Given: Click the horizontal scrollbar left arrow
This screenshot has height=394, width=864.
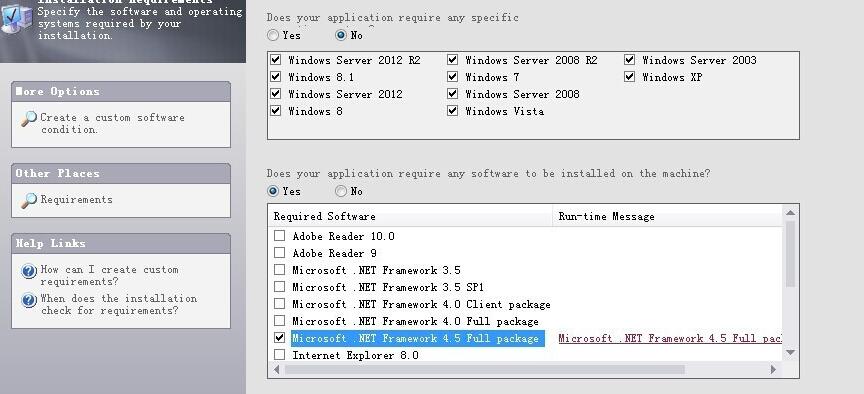Looking at the screenshot, I should (276, 370).
